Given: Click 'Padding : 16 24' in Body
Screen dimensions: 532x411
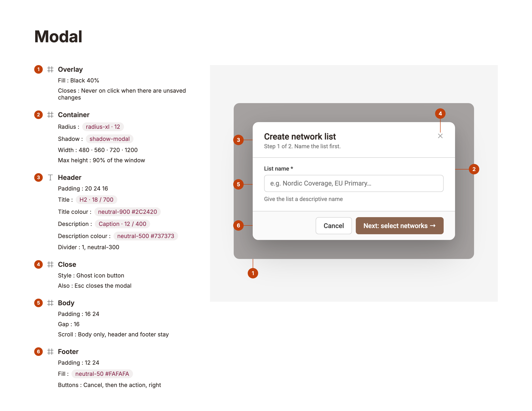Looking at the screenshot, I should 78,314.
